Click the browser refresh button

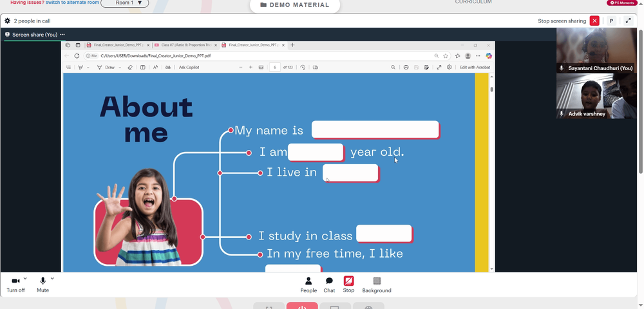click(77, 56)
